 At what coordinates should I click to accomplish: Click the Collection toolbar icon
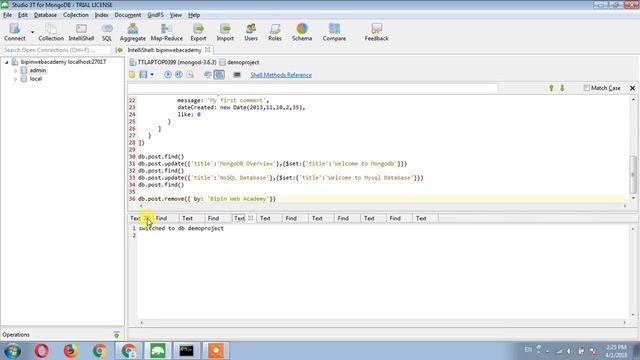51,32
